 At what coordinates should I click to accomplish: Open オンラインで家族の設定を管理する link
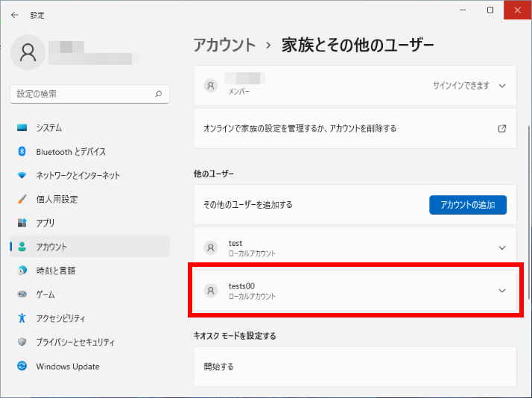pos(355,129)
